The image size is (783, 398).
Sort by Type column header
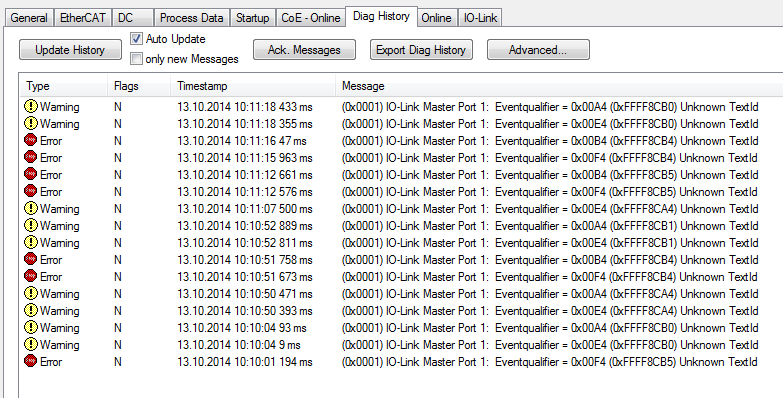(64, 86)
